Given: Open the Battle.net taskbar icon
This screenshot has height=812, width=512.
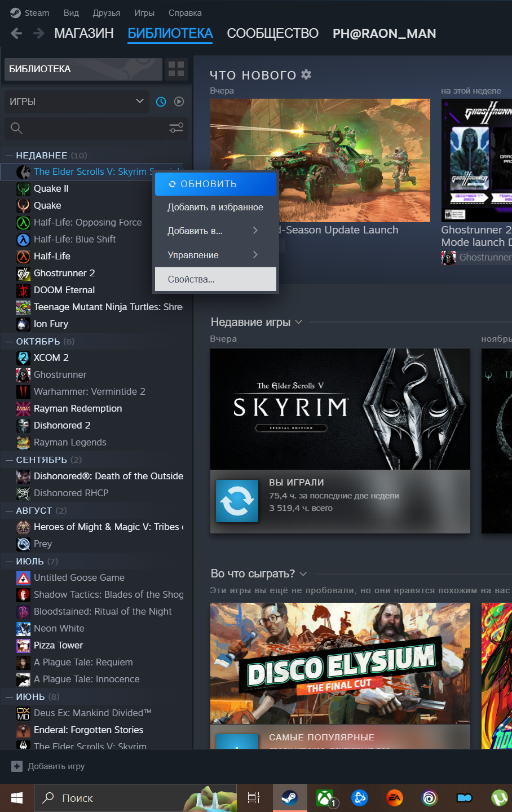Looking at the screenshot, I should click(x=359, y=798).
